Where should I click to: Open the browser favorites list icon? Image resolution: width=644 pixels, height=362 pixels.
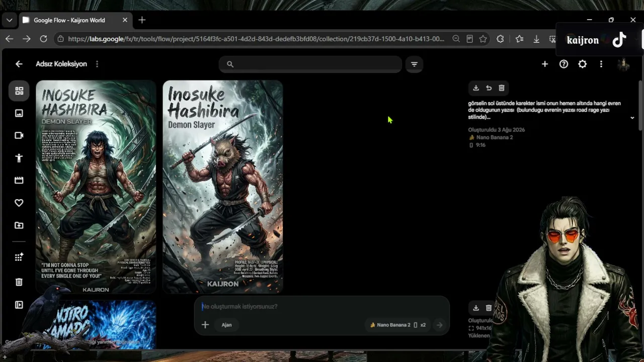point(519,39)
